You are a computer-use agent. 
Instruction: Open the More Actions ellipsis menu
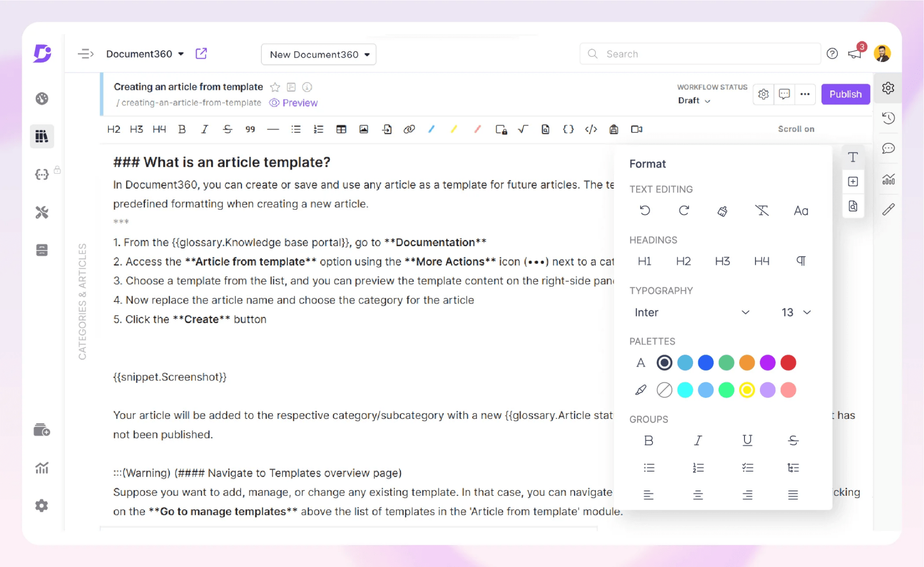(805, 94)
